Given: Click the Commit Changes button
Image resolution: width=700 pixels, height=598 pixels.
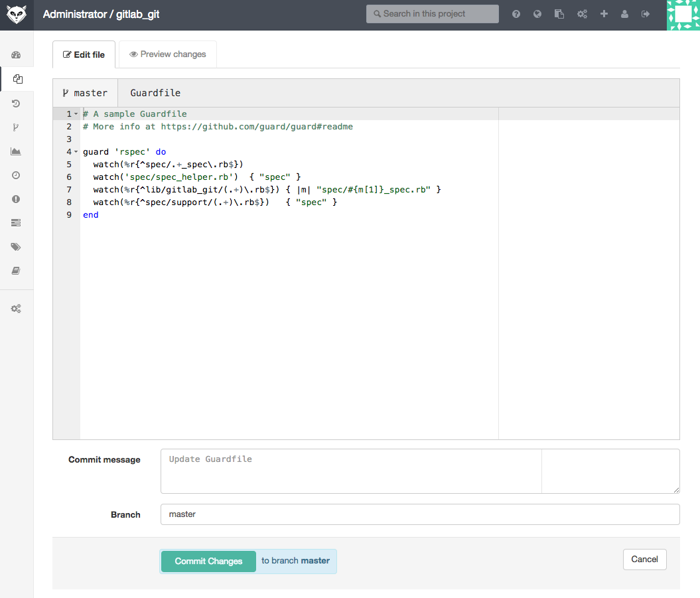Looking at the screenshot, I should click(208, 561).
